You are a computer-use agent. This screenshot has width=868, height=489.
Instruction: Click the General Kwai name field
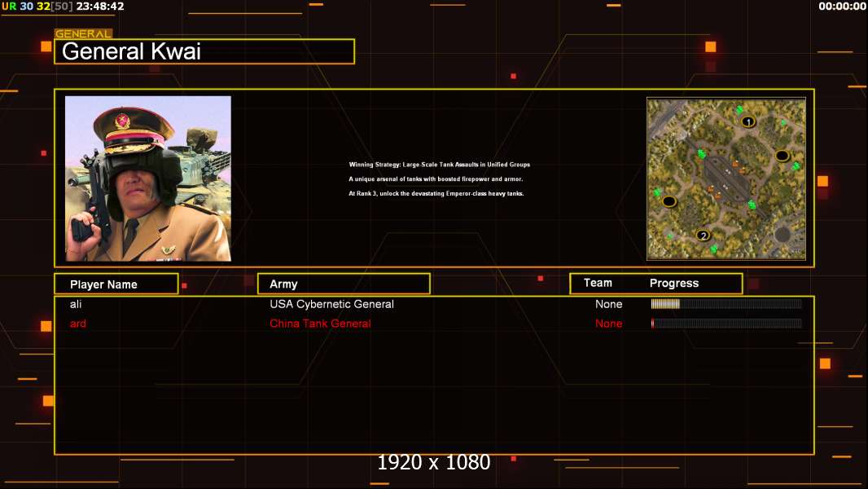click(204, 51)
